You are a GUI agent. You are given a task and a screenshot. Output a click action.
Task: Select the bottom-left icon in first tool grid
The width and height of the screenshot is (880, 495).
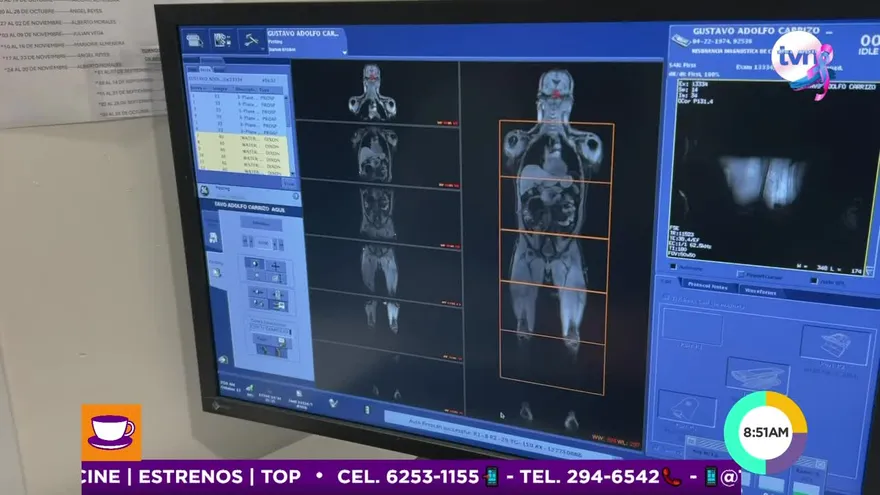256,276
